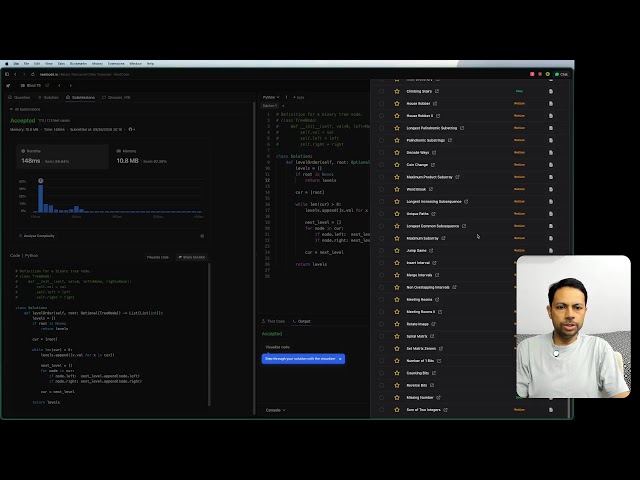This screenshot has width=640, height=480.
Task: Toggle the browser sidebar icon
Action: [7, 74]
